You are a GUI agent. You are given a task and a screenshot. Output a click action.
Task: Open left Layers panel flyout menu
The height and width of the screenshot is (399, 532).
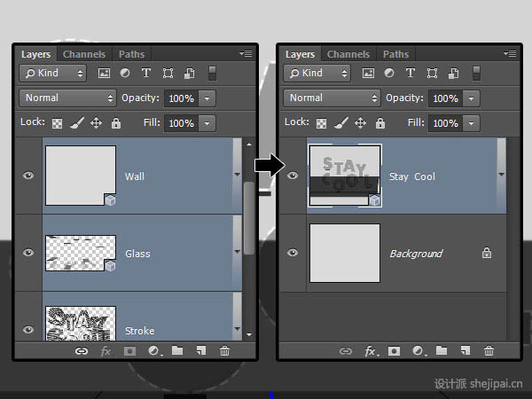click(x=246, y=53)
